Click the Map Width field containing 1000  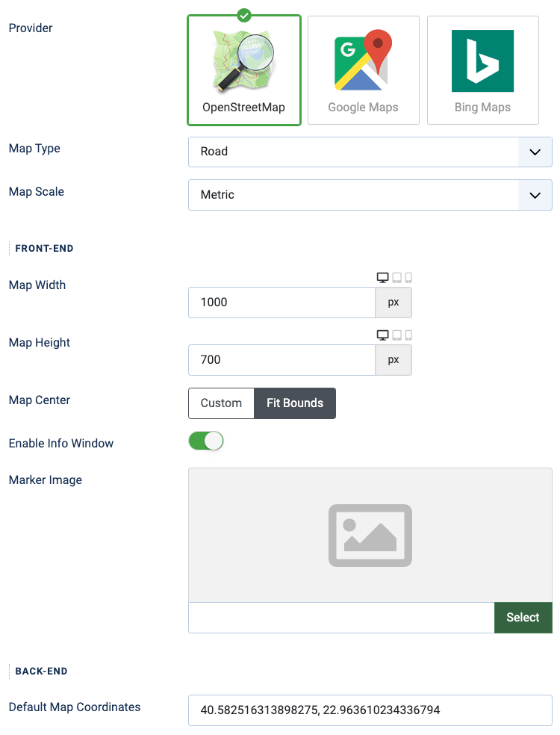281,303
